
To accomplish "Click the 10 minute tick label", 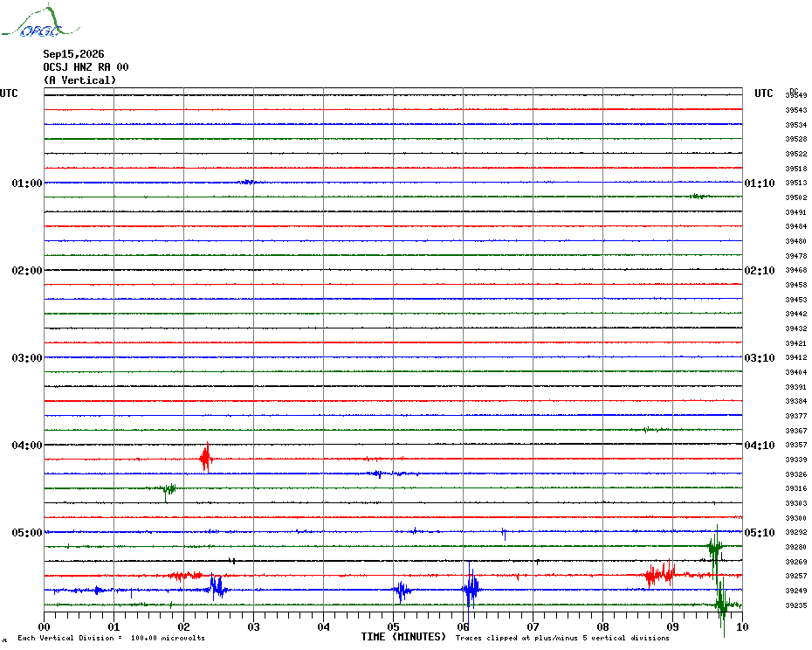I will click(742, 627).
